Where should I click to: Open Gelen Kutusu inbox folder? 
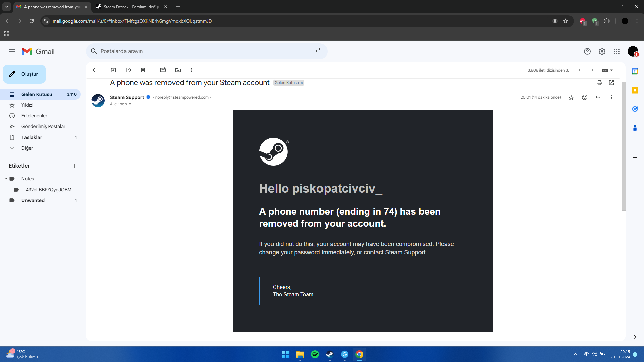click(40, 94)
